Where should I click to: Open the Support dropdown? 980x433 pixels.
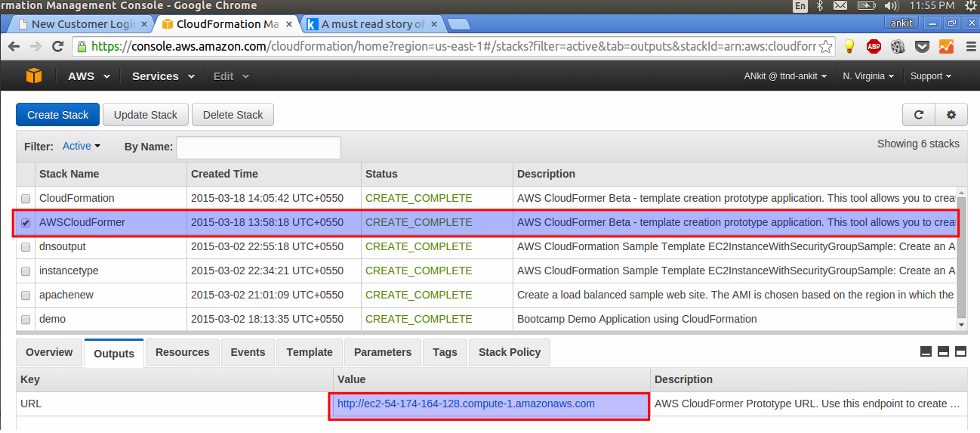click(x=930, y=76)
